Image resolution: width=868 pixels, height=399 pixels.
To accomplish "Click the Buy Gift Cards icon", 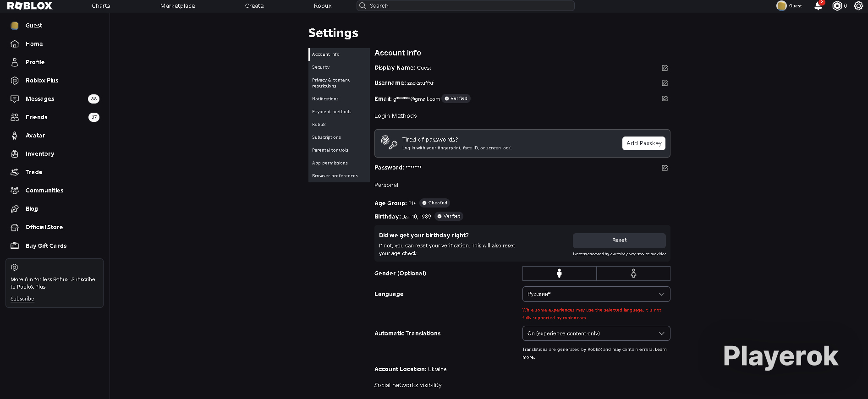I will coord(15,246).
